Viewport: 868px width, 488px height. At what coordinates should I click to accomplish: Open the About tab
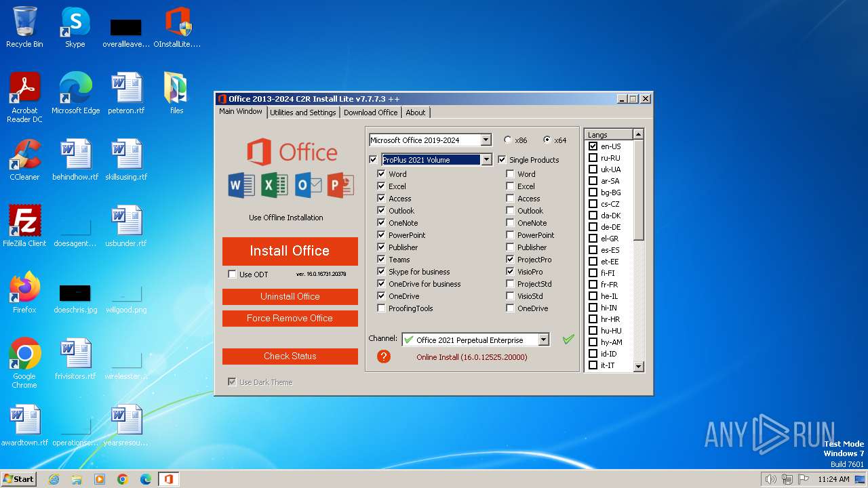tap(416, 113)
